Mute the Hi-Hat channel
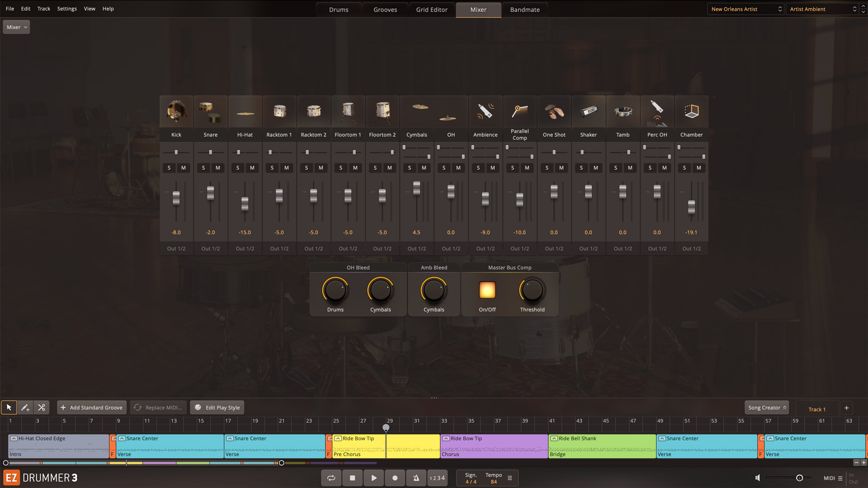The width and height of the screenshot is (868, 488). pyautogui.click(x=252, y=168)
